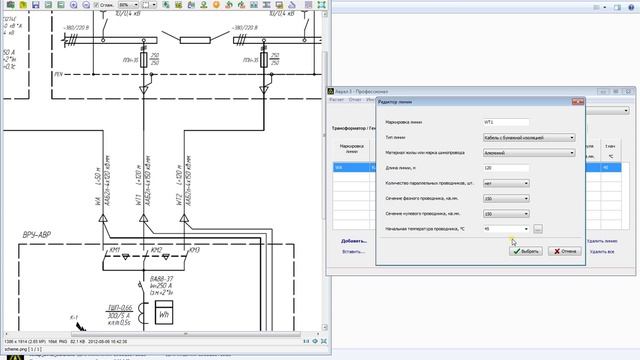Screen dimensions: 640x360
Task: Click the Отмена (Cancel) button
Action: [564, 251]
